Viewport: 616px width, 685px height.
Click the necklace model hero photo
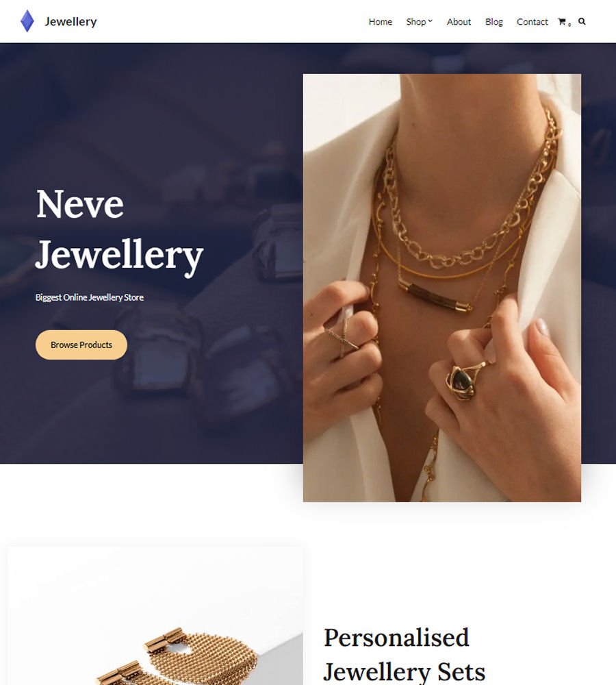tap(441, 288)
